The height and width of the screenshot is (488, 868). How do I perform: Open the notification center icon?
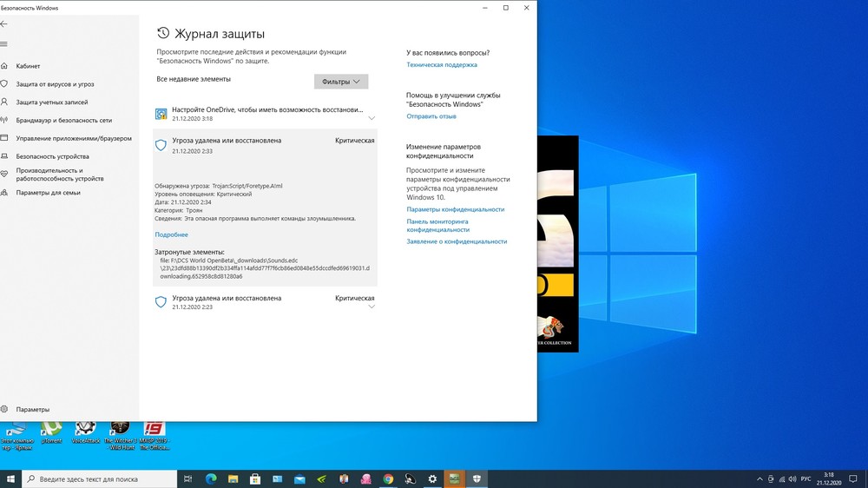(853, 479)
